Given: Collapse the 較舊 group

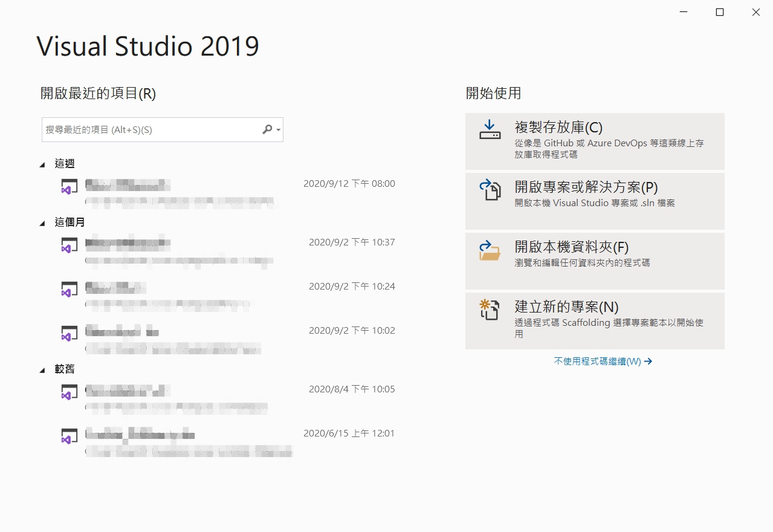Looking at the screenshot, I should 42,370.
